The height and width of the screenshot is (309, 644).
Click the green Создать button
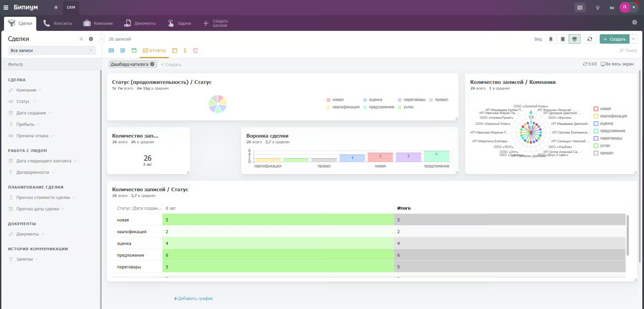pyautogui.click(x=614, y=39)
